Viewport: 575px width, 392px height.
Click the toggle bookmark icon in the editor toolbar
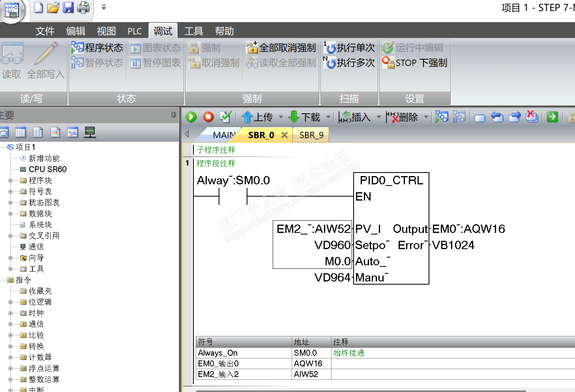(479, 118)
